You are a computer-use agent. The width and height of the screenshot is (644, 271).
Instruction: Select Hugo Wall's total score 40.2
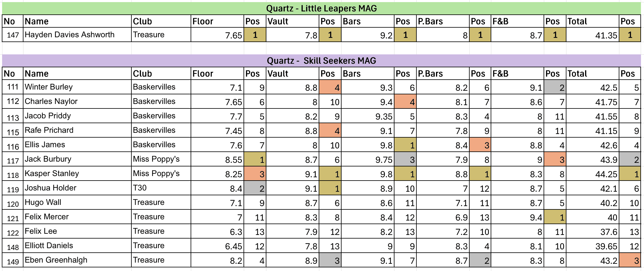click(x=592, y=203)
